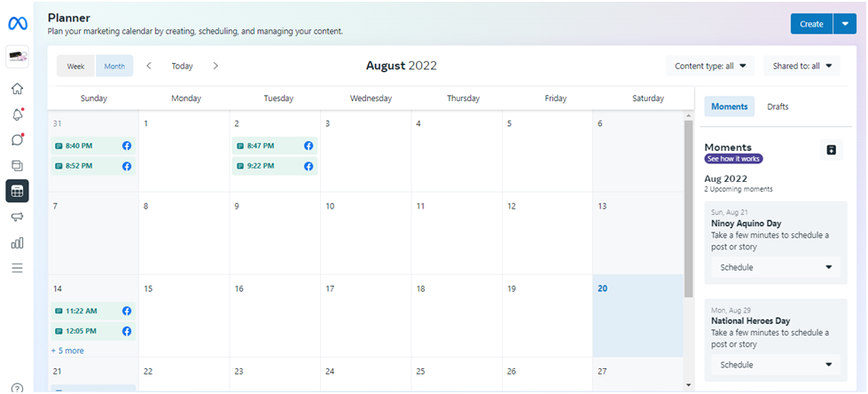
Task: Select the Moments tab
Action: pos(729,106)
